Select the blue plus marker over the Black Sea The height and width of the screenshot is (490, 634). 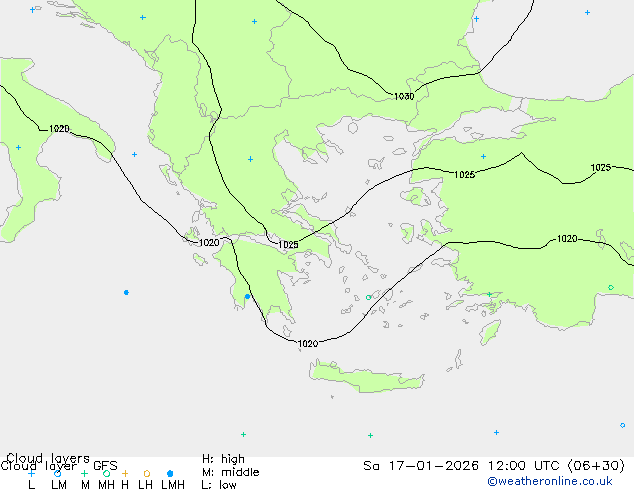pos(587,13)
